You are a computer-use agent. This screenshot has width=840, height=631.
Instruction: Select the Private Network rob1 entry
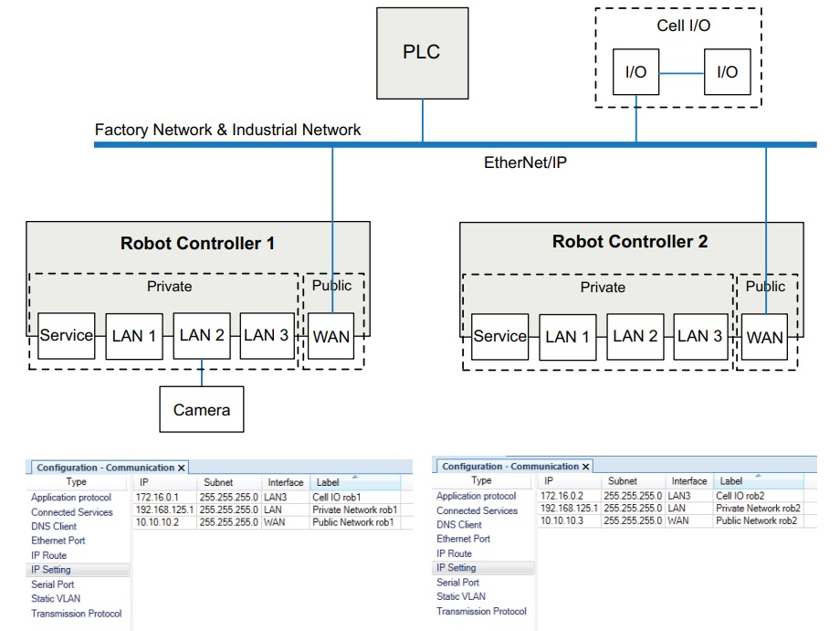coord(354,510)
